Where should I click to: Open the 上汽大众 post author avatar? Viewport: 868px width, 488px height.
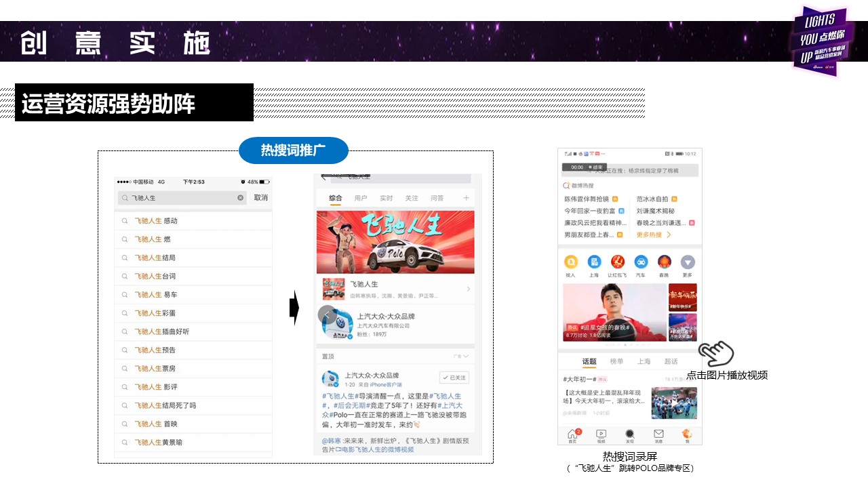point(330,379)
